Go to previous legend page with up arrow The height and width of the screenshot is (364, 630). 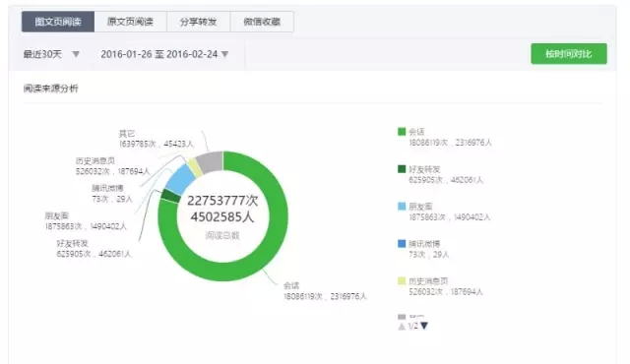[x=402, y=327]
